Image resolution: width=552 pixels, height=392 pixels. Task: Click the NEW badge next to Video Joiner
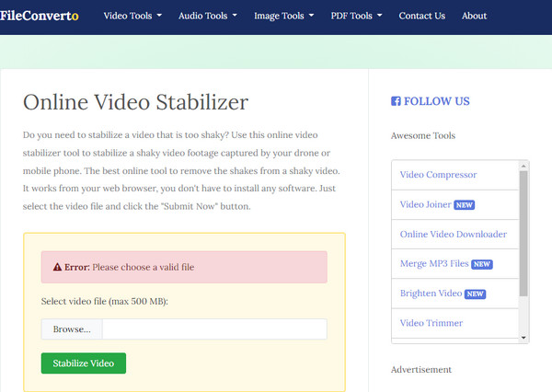[x=464, y=205]
